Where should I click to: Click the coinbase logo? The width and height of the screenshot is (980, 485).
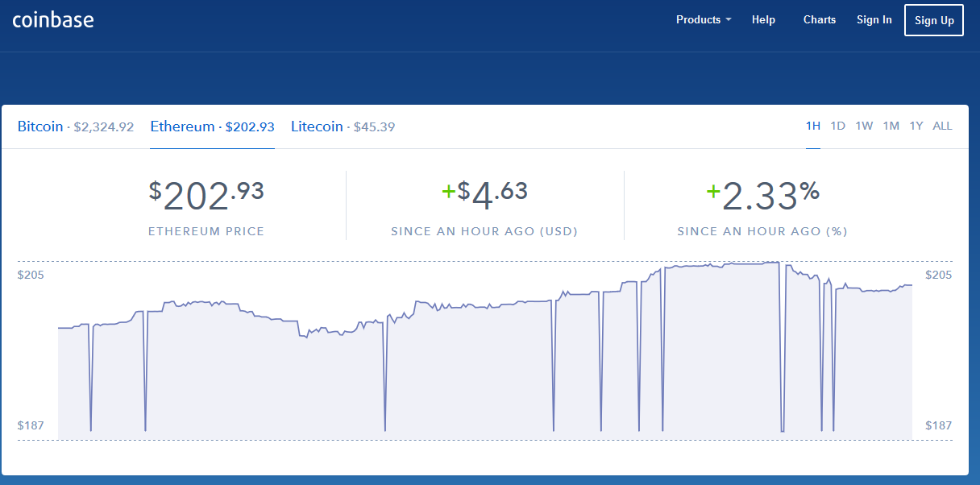(53, 20)
